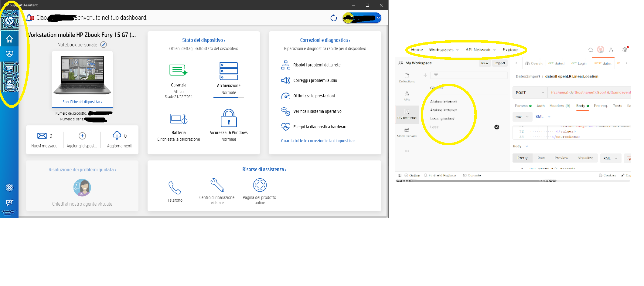Screen dimensions: 644x286
Task: Click the Import button in Postman
Action: pos(500,63)
